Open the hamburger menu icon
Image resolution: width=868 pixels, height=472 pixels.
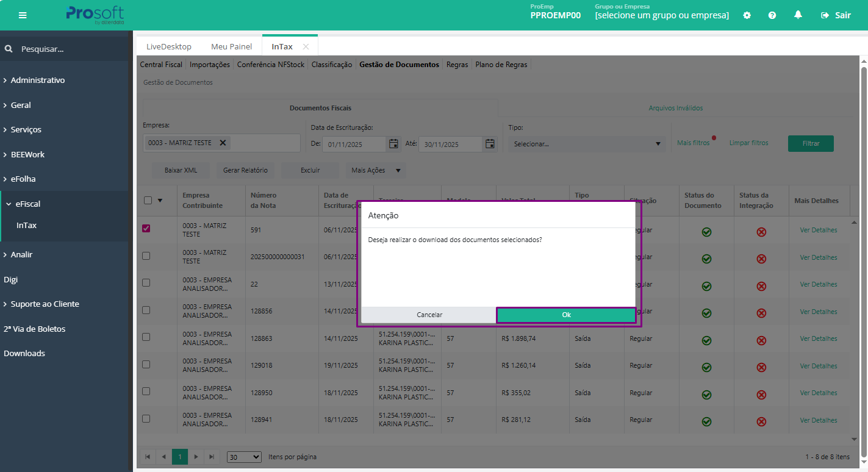coord(23,15)
